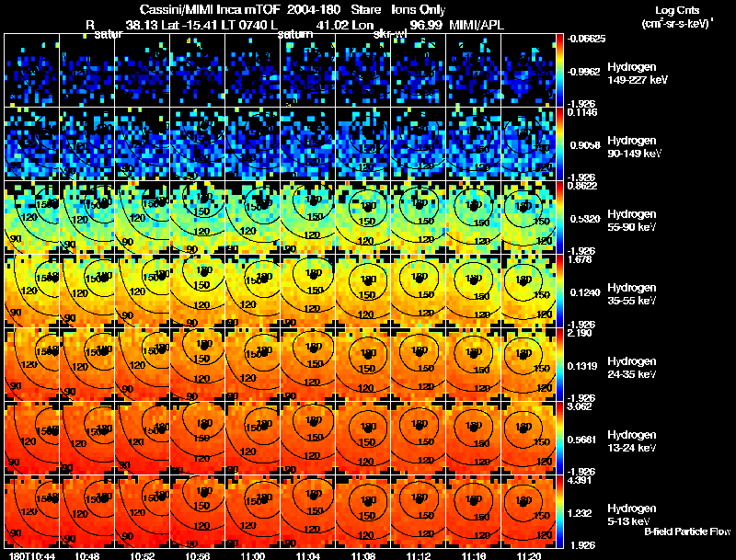736x560 pixels.
Task: Click the B-field Particle Flow legend text
Action: (687, 531)
